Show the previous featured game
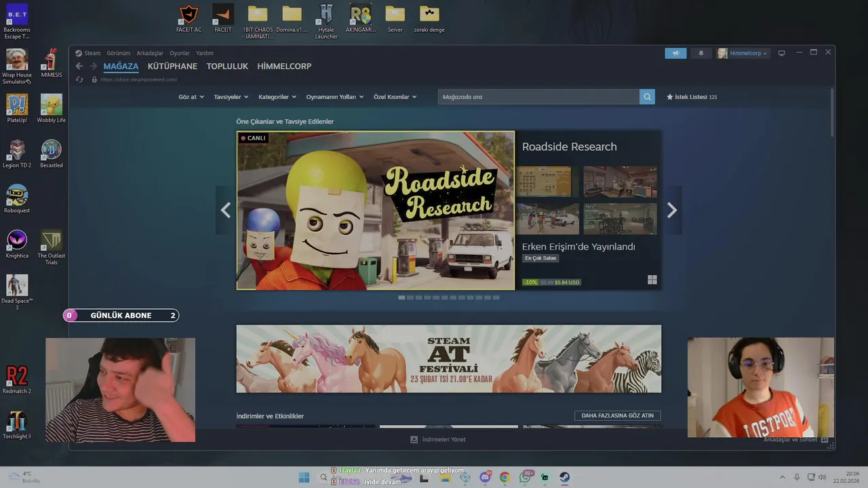The width and height of the screenshot is (868, 488). coord(225,210)
